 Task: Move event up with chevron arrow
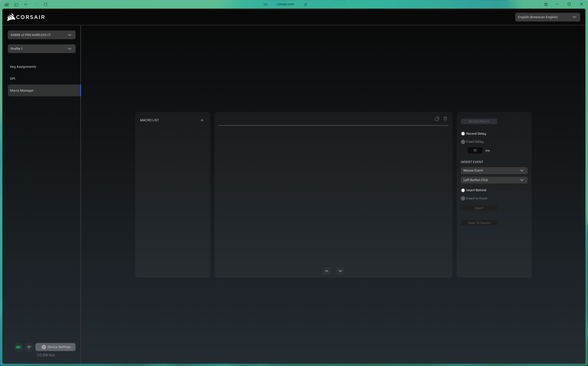(x=327, y=271)
